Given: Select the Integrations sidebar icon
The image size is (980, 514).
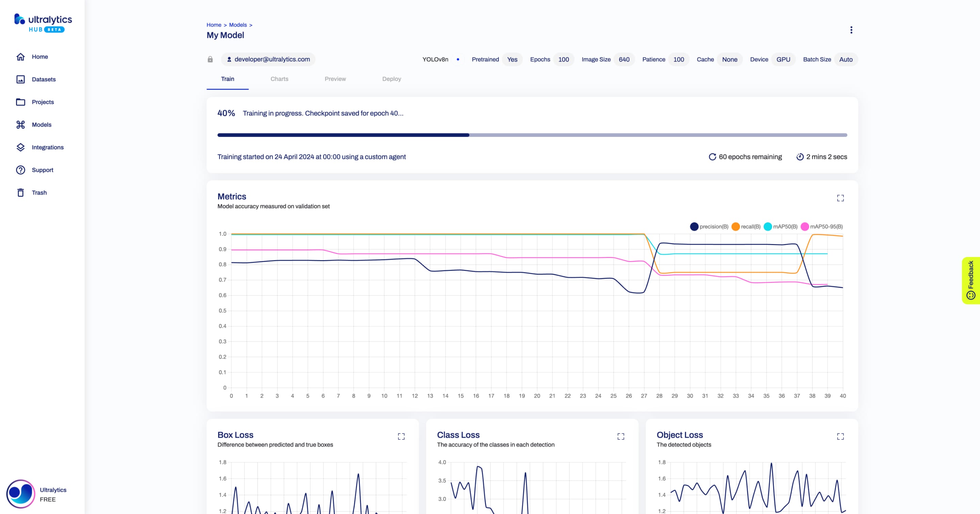Looking at the screenshot, I should pyautogui.click(x=20, y=147).
